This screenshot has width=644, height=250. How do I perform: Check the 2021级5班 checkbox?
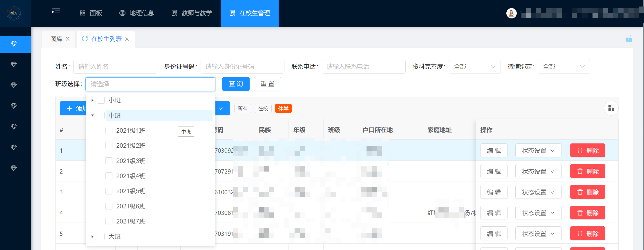[x=109, y=191]
